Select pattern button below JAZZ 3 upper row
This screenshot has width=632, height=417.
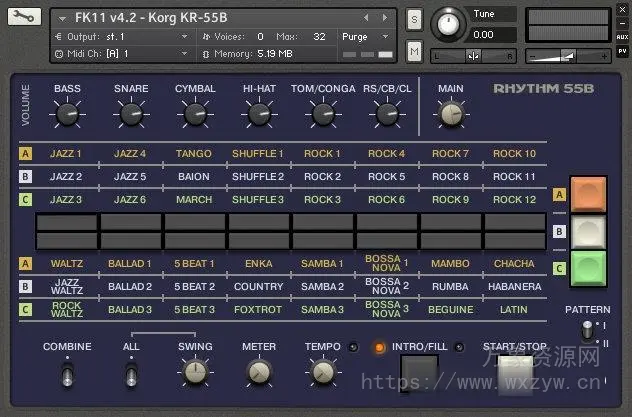67,222
